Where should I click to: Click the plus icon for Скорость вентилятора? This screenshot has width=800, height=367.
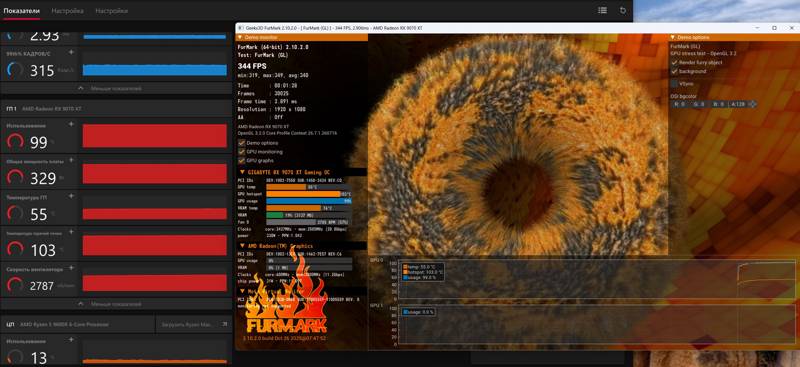point(71,267)
